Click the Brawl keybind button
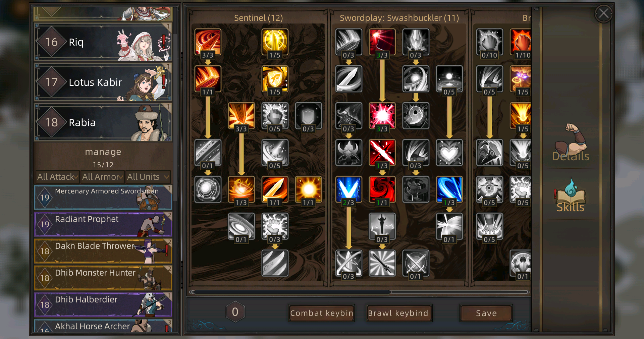This screenshot has width=644, height=339. pyautogui.click(x=399, y=313)
